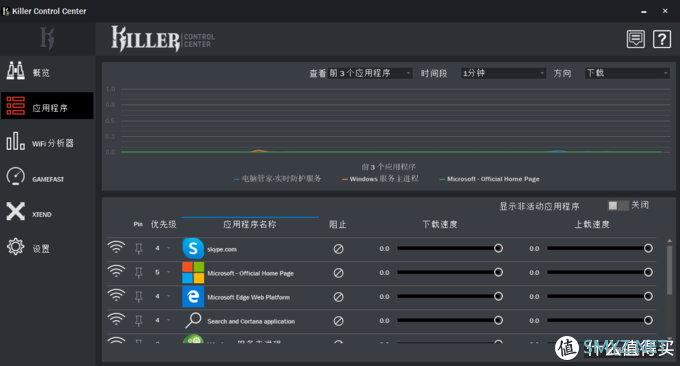Image resolution: width=680 pixels, height=366 pixels.
Task: Open the 查看 前3个应用程序 dropdown
Action: (x=370, y=73)
